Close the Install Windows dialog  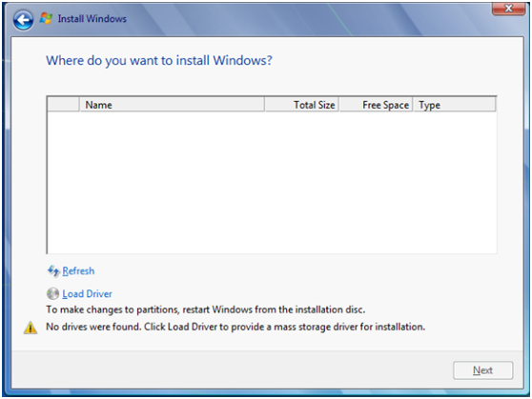(x=508, y=9)
